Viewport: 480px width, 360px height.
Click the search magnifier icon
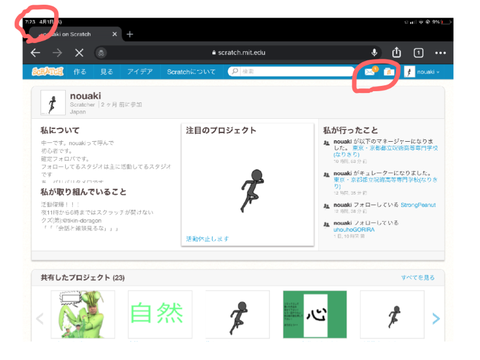235,71
